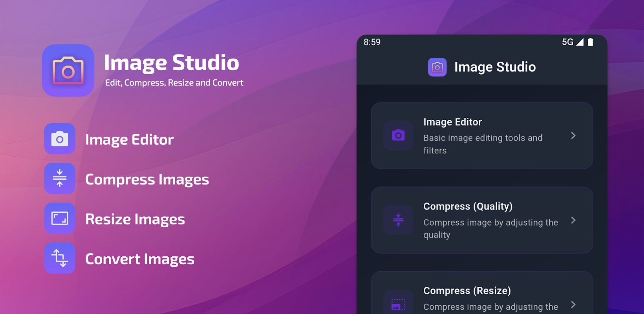Click the 'Image Editor' feature label on banner

tap(129, 140)
